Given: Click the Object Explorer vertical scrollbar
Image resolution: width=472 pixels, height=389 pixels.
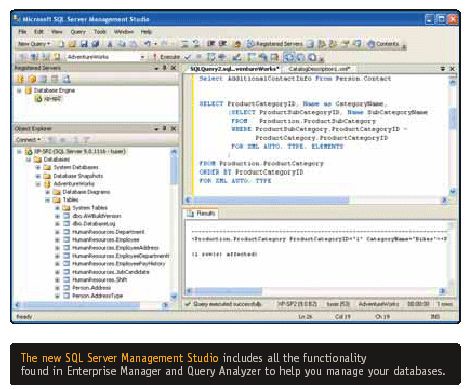Looking at the screenshot, I should click(x=174, y=170).
